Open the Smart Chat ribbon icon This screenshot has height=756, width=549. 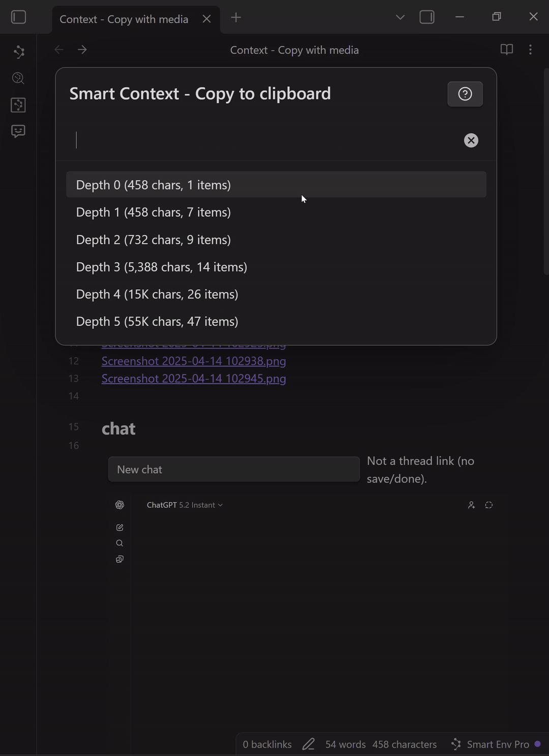click(18, 131)
